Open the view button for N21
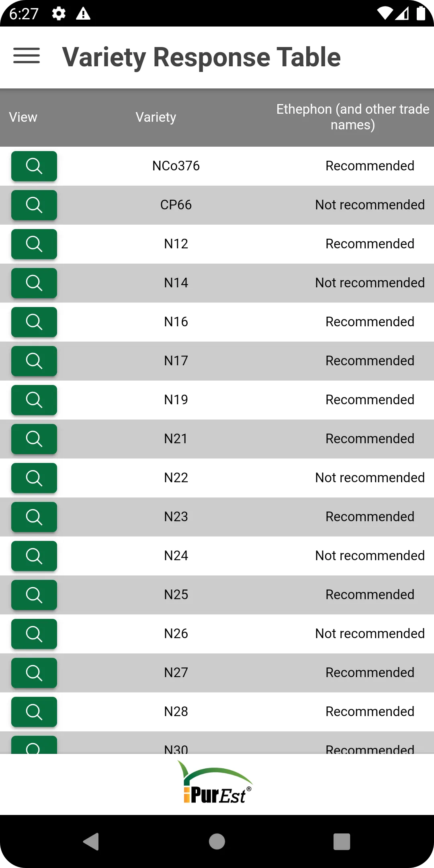This screenshot has height=868, width=434. click(34, 439)
